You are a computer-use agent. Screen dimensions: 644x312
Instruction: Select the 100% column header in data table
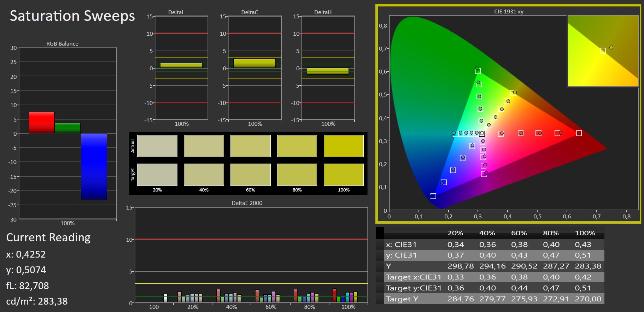tap(585, 233)
